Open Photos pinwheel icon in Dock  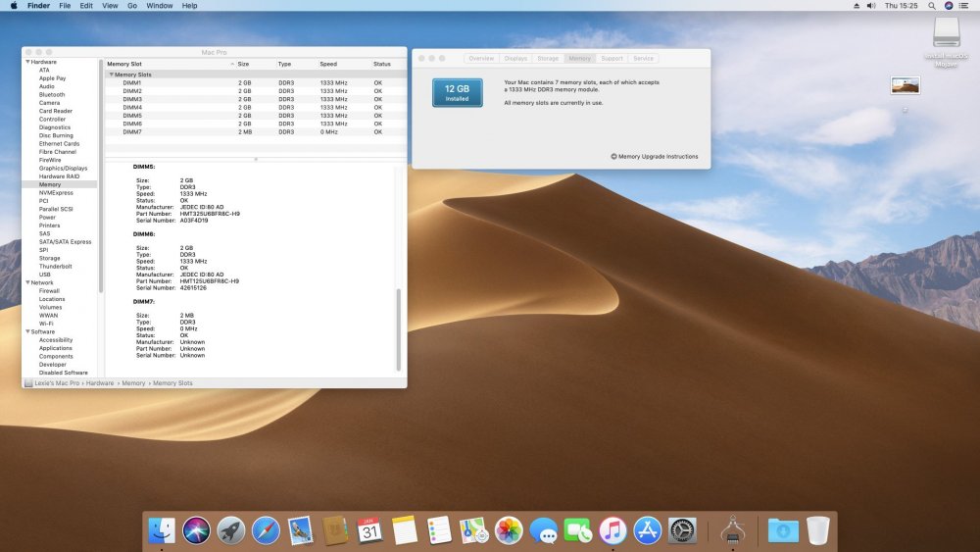click(509, 530)
